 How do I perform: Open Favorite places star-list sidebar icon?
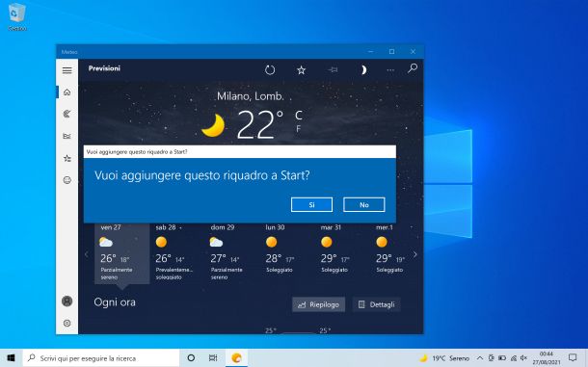(x=67, y=158)
